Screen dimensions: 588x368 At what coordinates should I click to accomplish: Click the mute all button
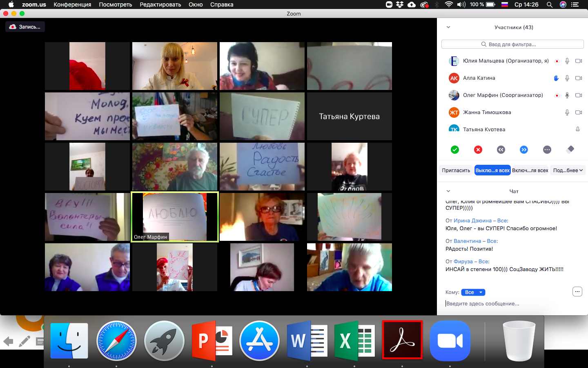[x=492, y=171]
